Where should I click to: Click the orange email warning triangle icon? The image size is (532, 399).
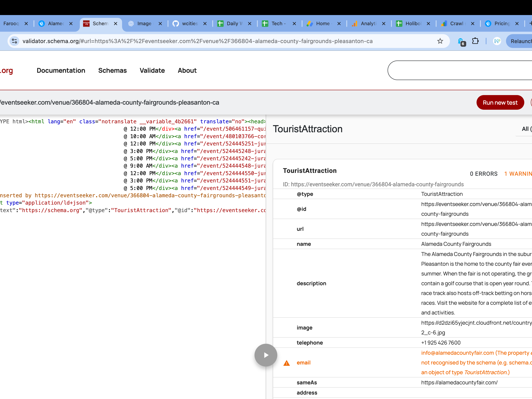[286, 363]
